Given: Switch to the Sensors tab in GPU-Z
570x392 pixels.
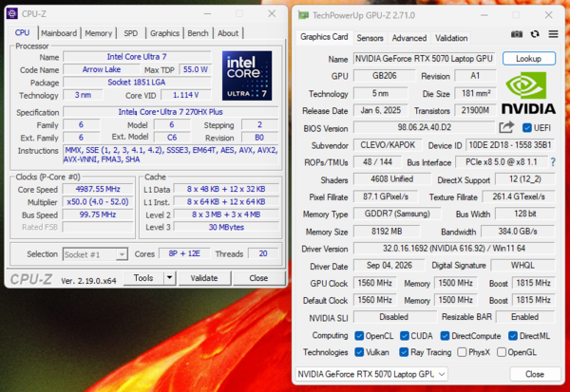Looking at the screenshot, I should [x=370, y=38].
